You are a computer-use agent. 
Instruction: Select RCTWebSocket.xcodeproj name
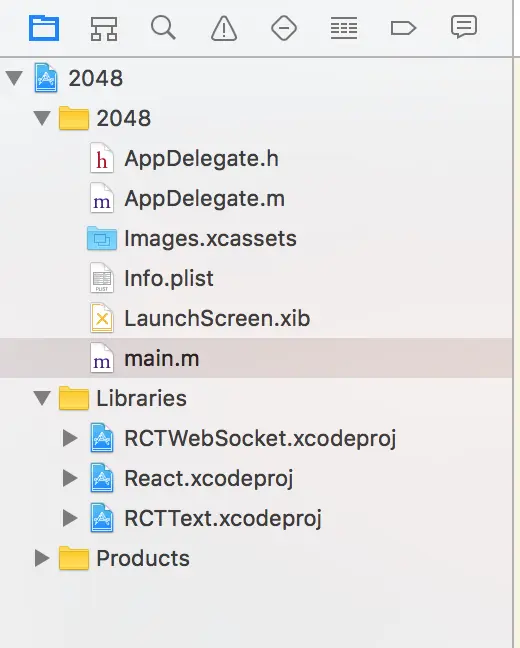(260, 439)
